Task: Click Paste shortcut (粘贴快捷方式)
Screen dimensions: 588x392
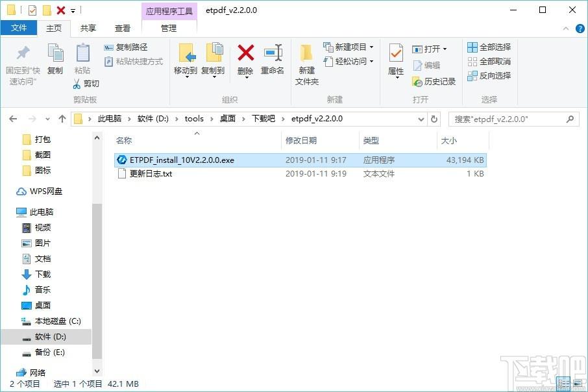Action: (134, 62)
